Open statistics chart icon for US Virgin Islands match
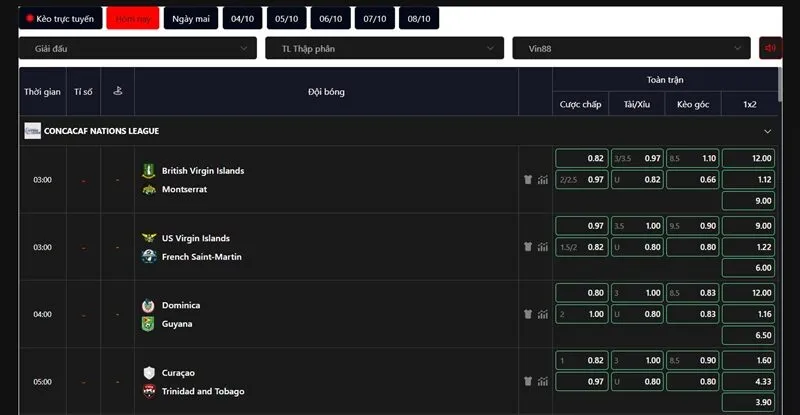Image resolution: width=800 pixels, height=415 pixels. [x=543, y=247]
